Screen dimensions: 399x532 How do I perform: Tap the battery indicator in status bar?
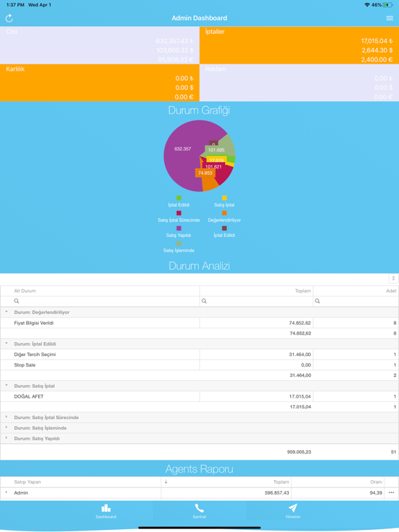point(388,5)
